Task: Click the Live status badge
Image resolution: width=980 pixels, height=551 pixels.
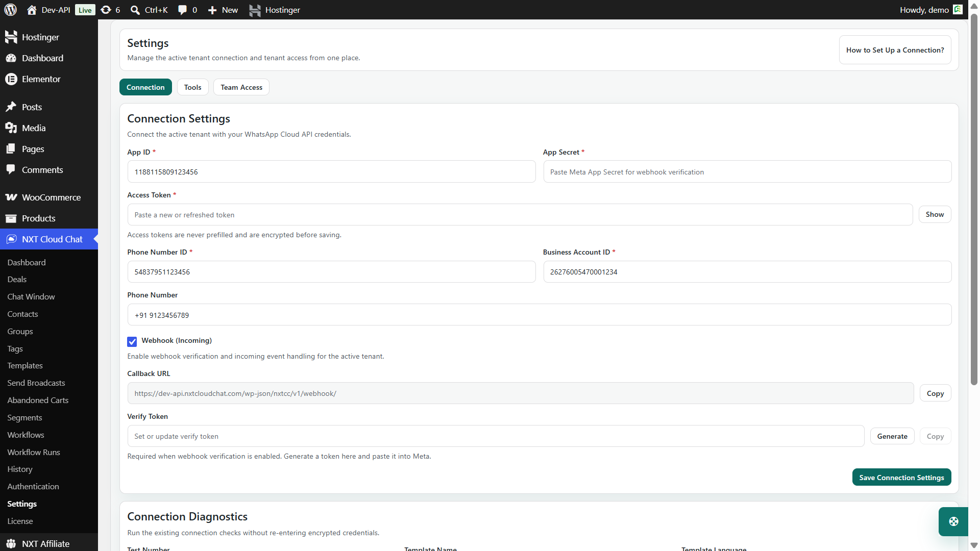Action: click(85, 10)
